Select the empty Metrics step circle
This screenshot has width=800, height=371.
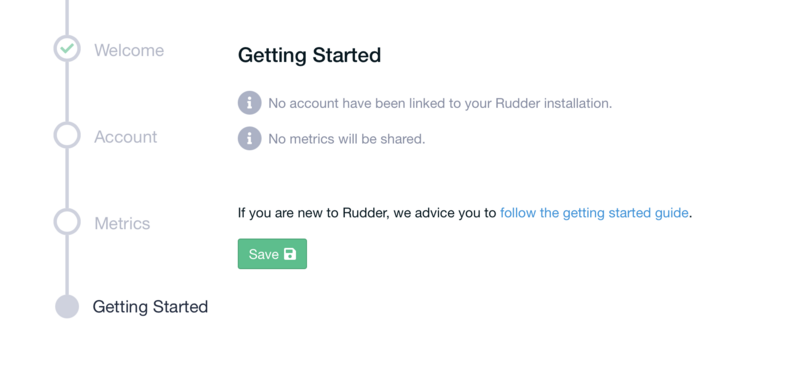click(x=67, y=222)
